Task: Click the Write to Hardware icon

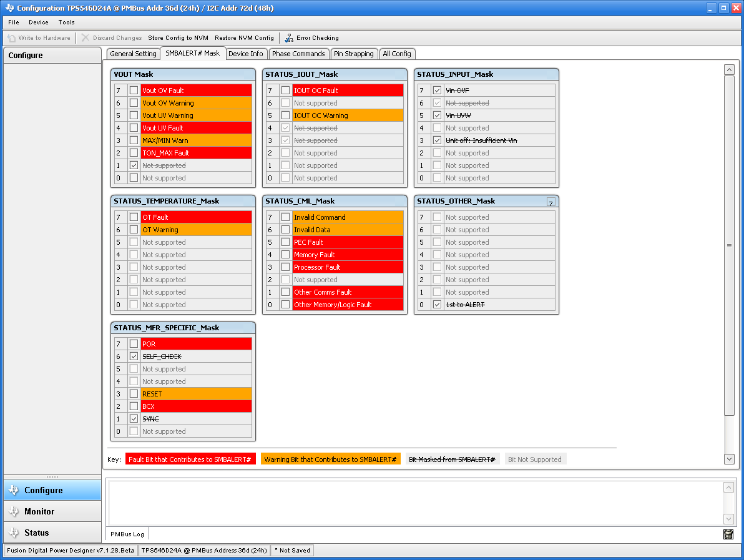Action: (11, 37)
